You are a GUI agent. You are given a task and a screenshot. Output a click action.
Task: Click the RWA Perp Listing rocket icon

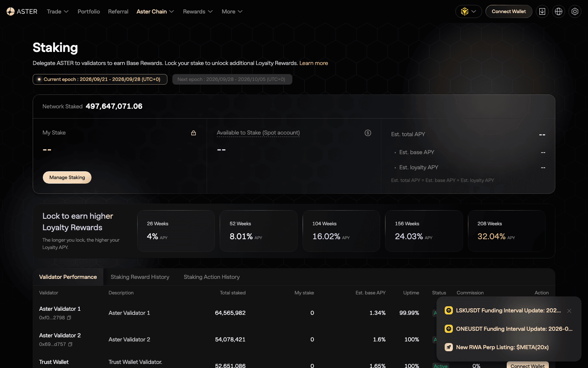449,347
